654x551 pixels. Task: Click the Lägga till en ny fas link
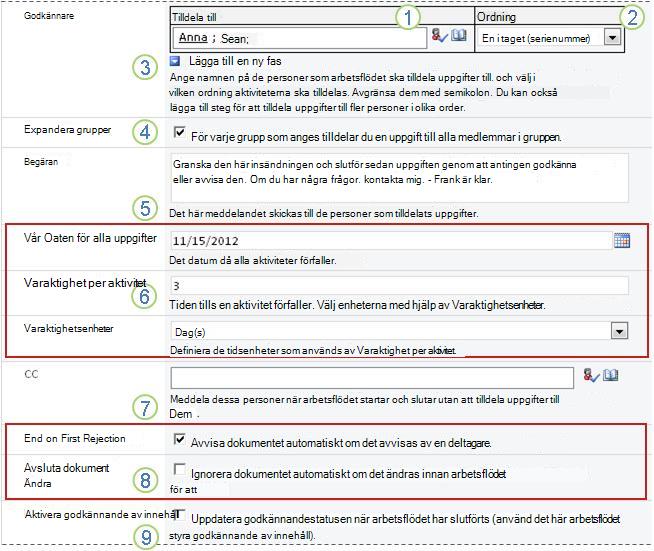(235, 61)
